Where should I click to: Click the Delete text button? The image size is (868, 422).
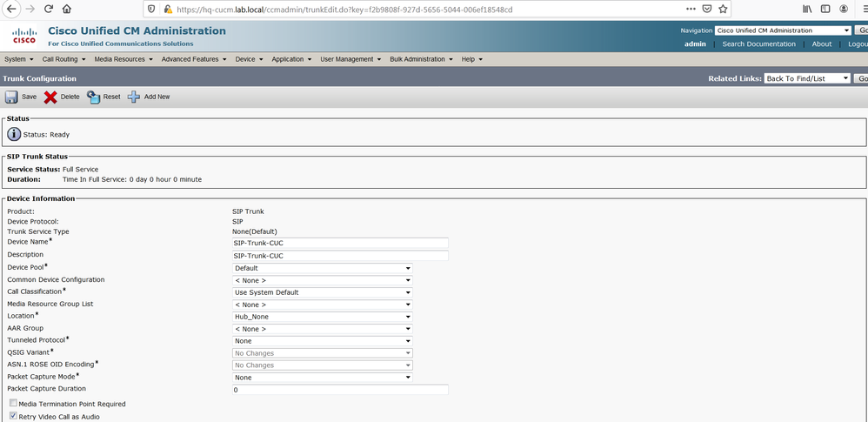(x=70, y=97)
